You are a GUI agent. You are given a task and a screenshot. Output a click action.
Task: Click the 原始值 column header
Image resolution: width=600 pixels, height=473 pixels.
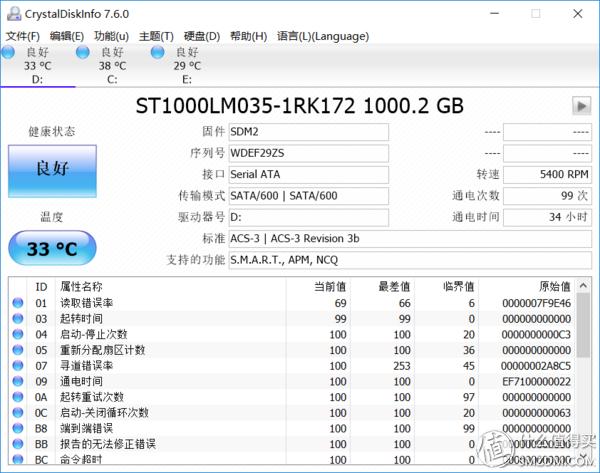click(x=527, y=287)
